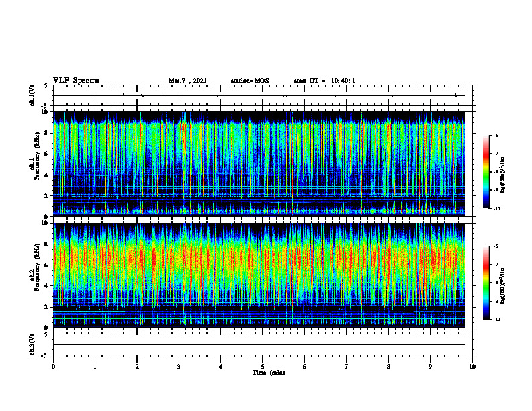Viewport: 532px width, 411px height.
Task: Click the time axis tick label "4"
Action: coord(221,367)
